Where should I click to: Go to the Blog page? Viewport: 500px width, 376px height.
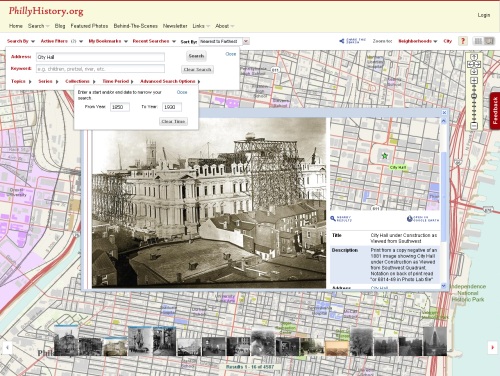(60, 26)
